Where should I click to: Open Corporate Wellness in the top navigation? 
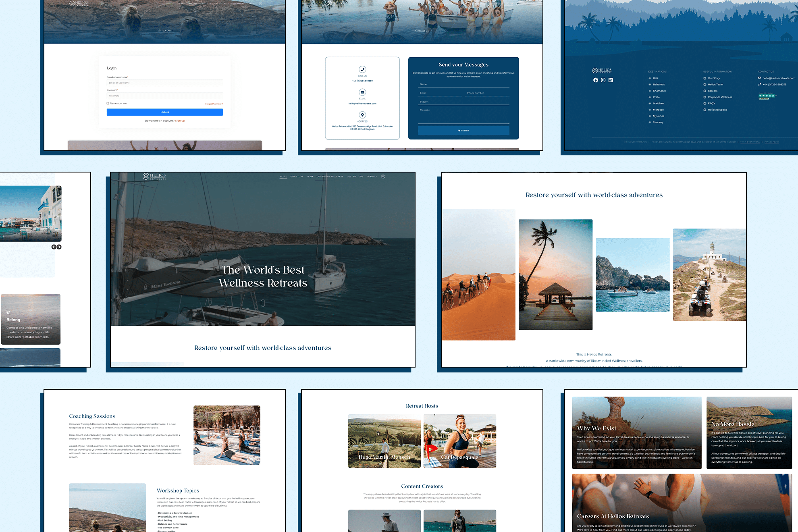point(330,177)
